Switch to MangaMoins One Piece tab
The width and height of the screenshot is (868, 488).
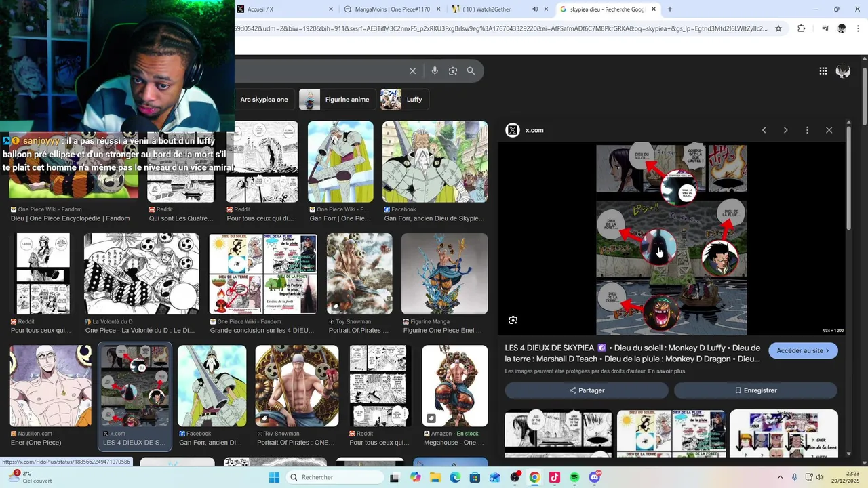tap(387, 9)
